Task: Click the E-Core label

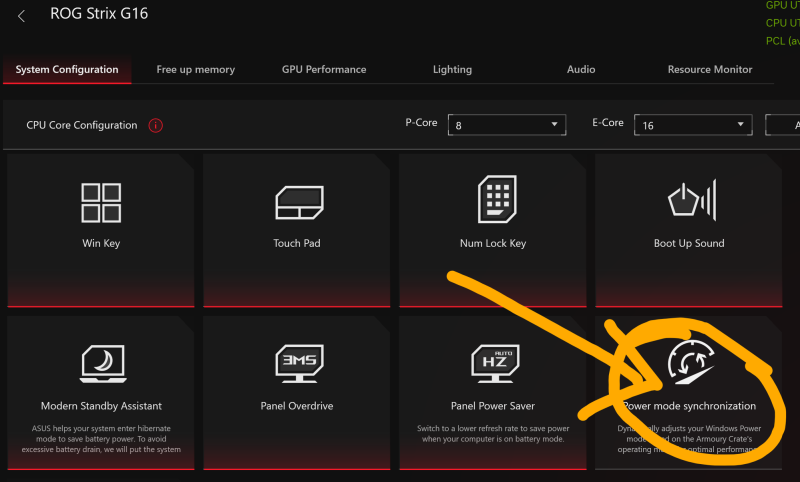Action: click(608, 123)
